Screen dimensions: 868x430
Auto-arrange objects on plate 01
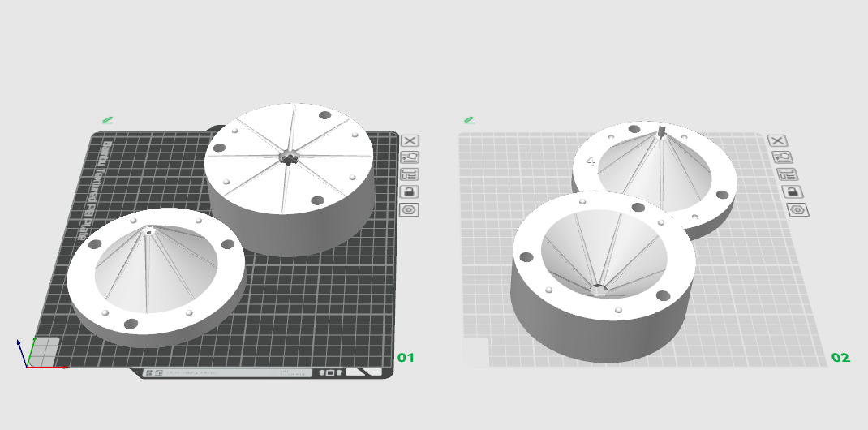[409, 175]
